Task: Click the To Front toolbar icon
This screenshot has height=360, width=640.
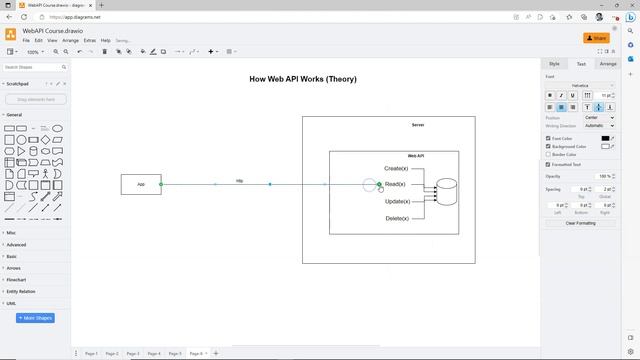Action: [x=118, y=52]
